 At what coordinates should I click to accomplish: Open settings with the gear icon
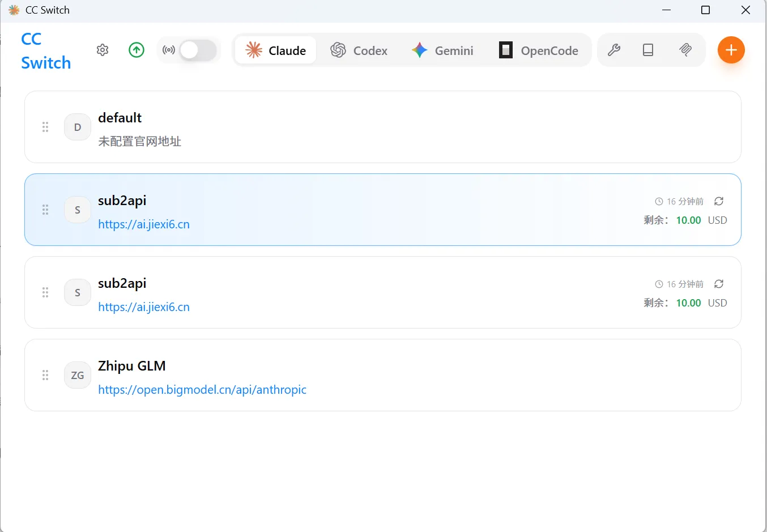(103, 50)
